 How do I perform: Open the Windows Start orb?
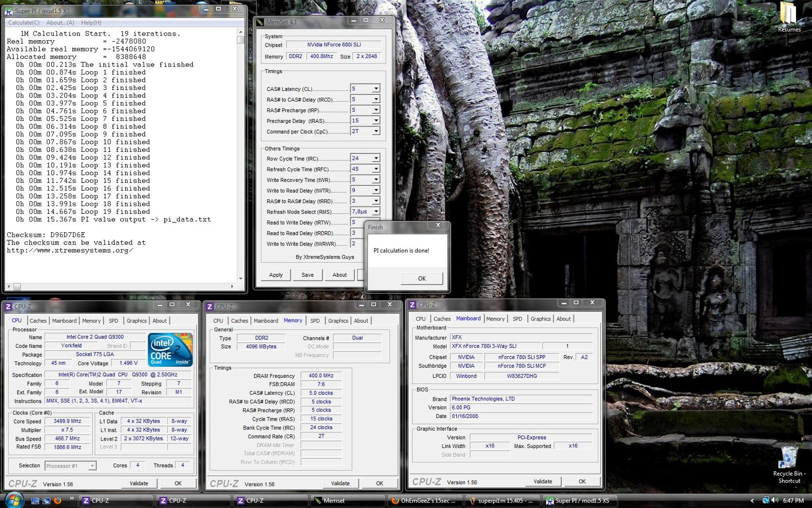[15, 500]
